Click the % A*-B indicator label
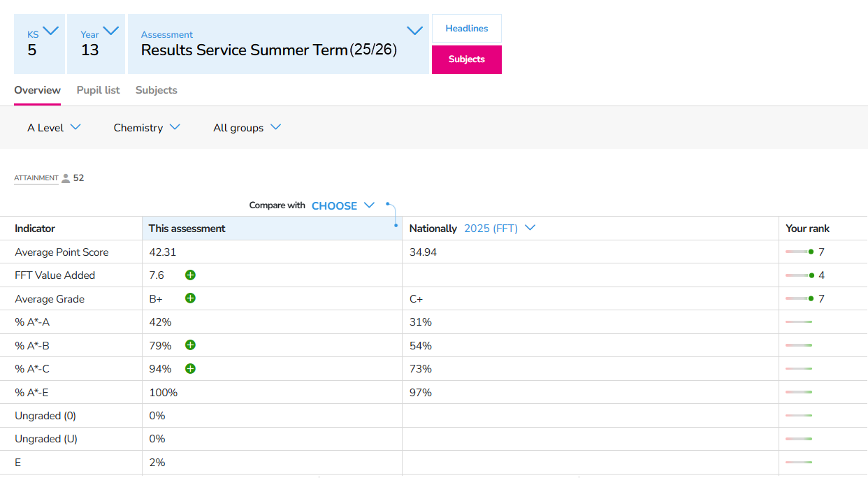868x478 pixels. click(32, 346)
